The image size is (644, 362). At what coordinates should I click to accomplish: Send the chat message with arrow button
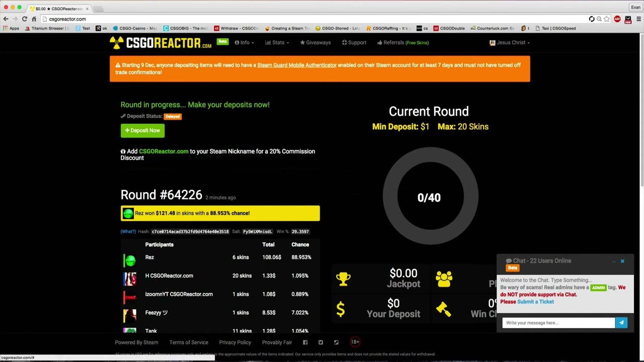pyautogui.click(x=621, y=323)
